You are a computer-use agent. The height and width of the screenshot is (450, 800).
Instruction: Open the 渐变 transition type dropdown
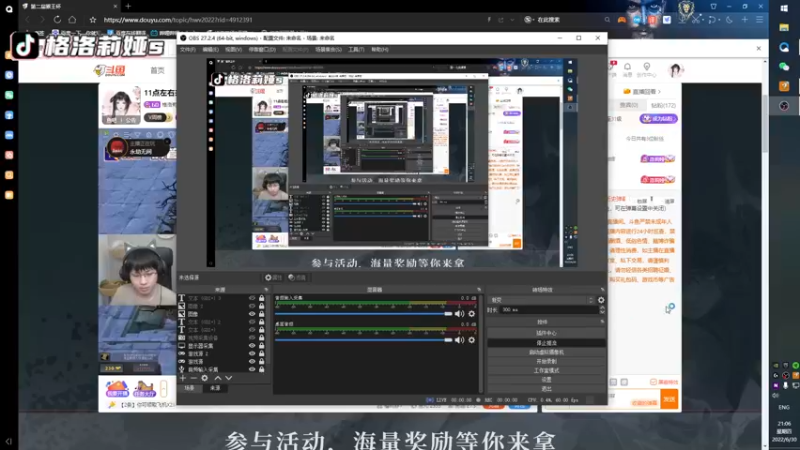541,300
